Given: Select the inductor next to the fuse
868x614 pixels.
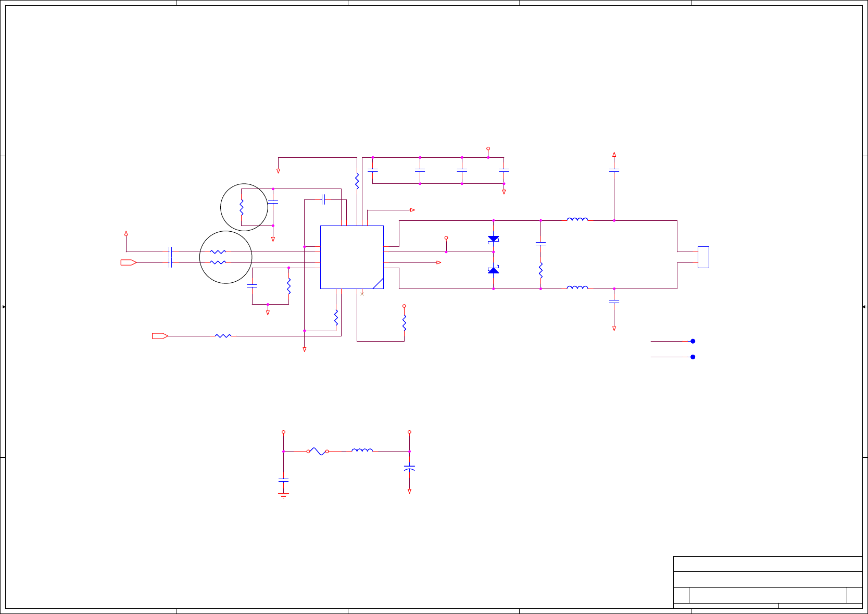Looking at the screenshot, I should click(x=362, y=450).
